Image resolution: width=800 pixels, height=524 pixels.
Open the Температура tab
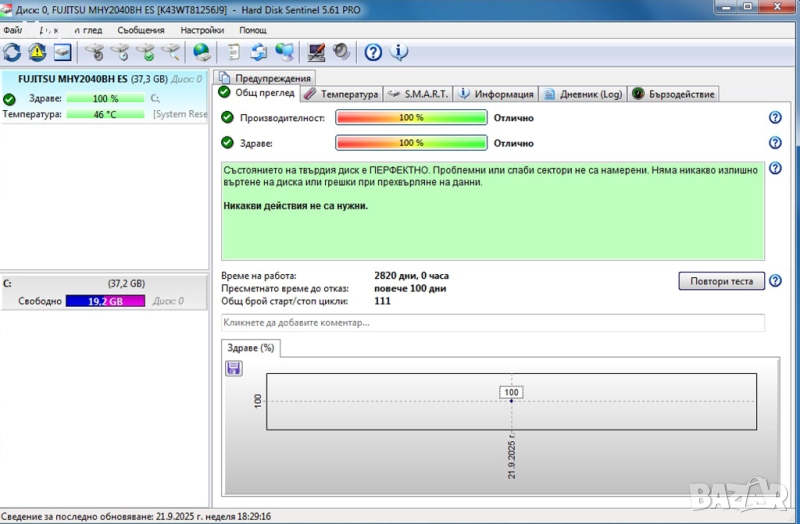click(x=340, y=94)
